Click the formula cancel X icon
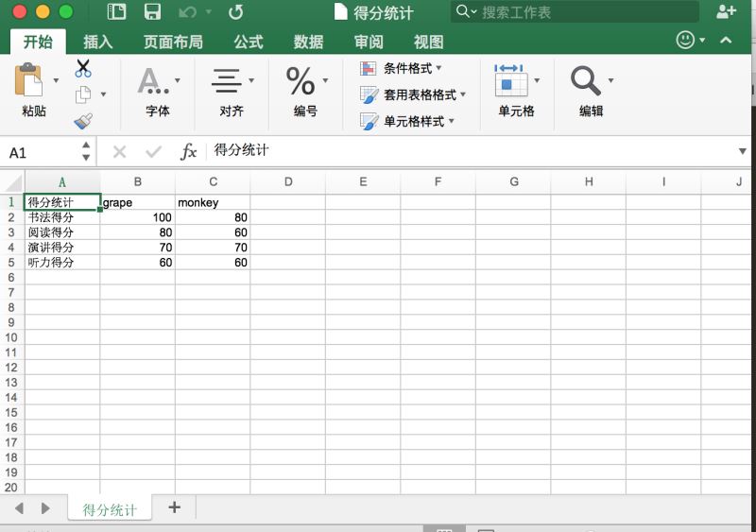The image size is (756, 532). [119, 152]
